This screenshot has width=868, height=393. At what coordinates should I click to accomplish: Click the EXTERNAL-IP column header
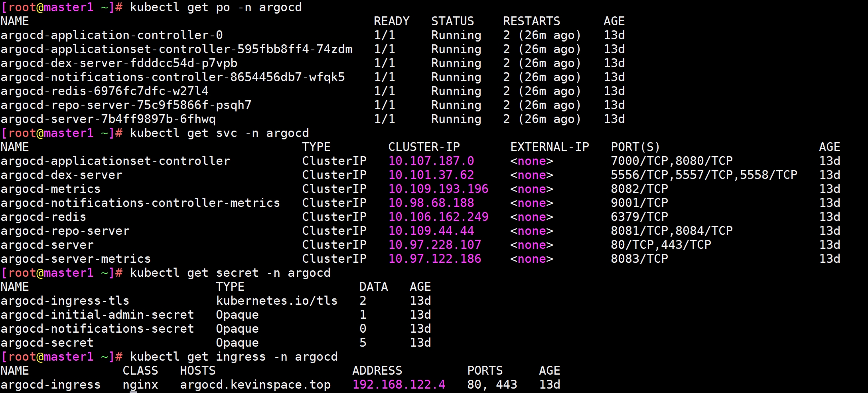pos(550,147)
